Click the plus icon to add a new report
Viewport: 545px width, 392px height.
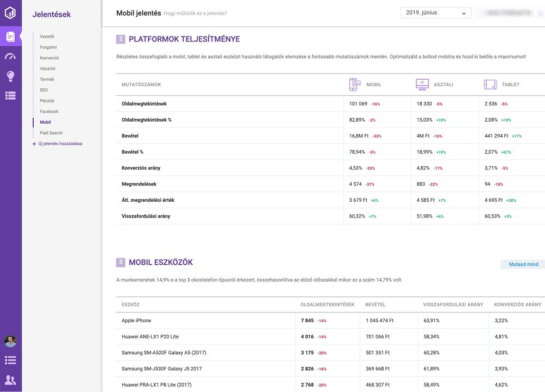(34, 143)
